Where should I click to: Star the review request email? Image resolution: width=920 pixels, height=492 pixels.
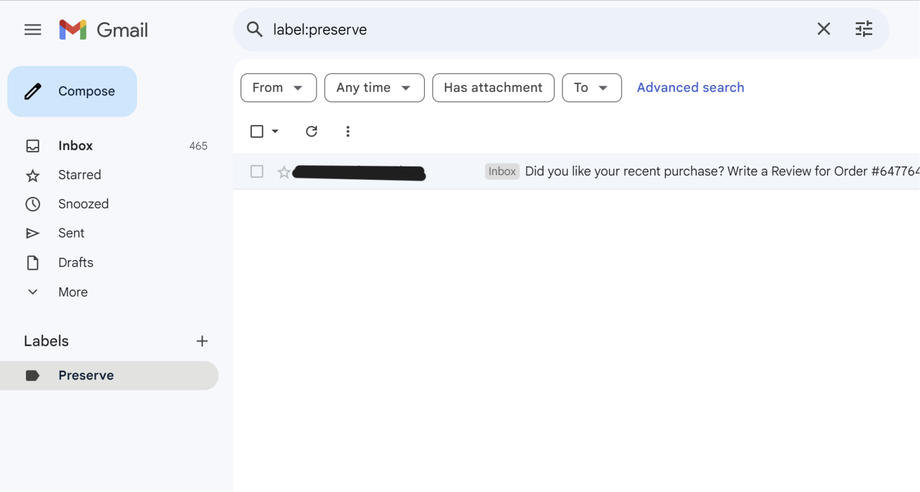[x=284, y=172]
